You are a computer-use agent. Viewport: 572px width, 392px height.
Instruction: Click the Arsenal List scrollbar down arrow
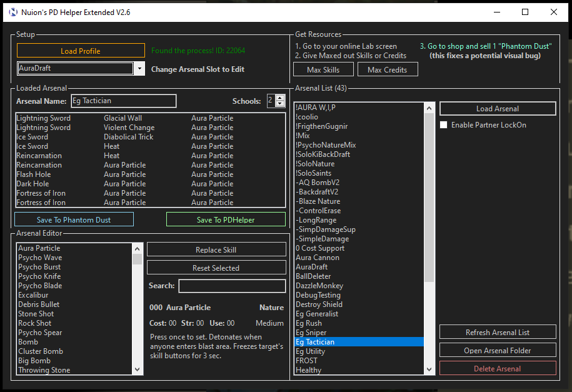(429, 369)
